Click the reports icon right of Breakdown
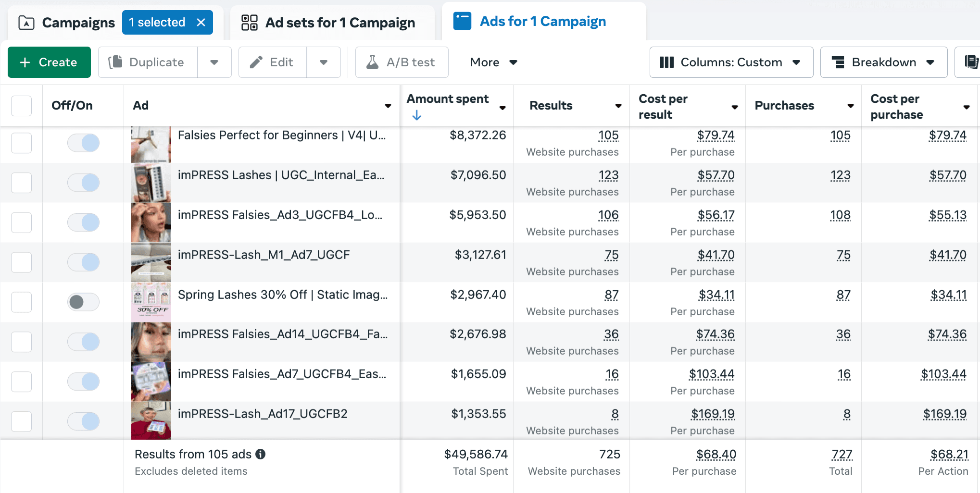This screenshot has height=493, width=980. click(x=971, y=62)
